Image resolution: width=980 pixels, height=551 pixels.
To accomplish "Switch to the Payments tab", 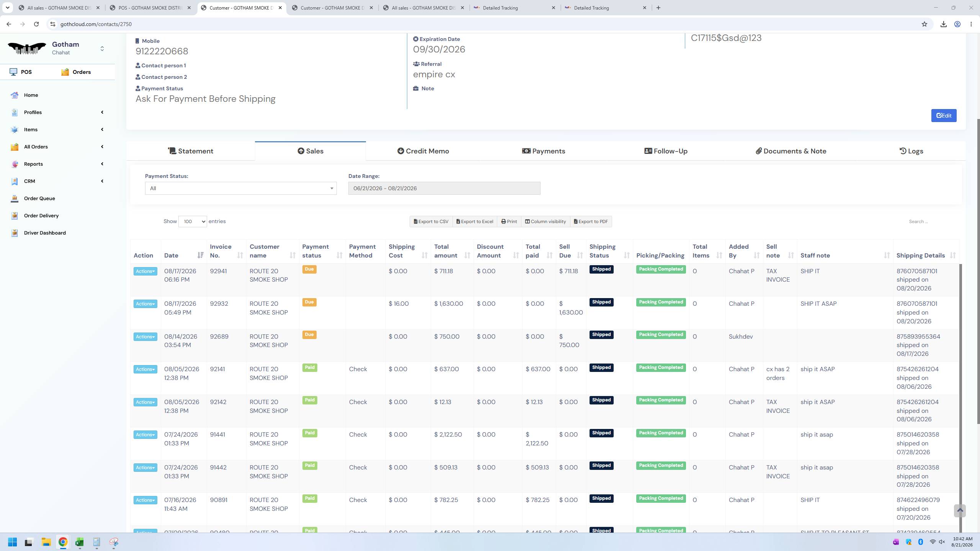I will tap(544, 151).
